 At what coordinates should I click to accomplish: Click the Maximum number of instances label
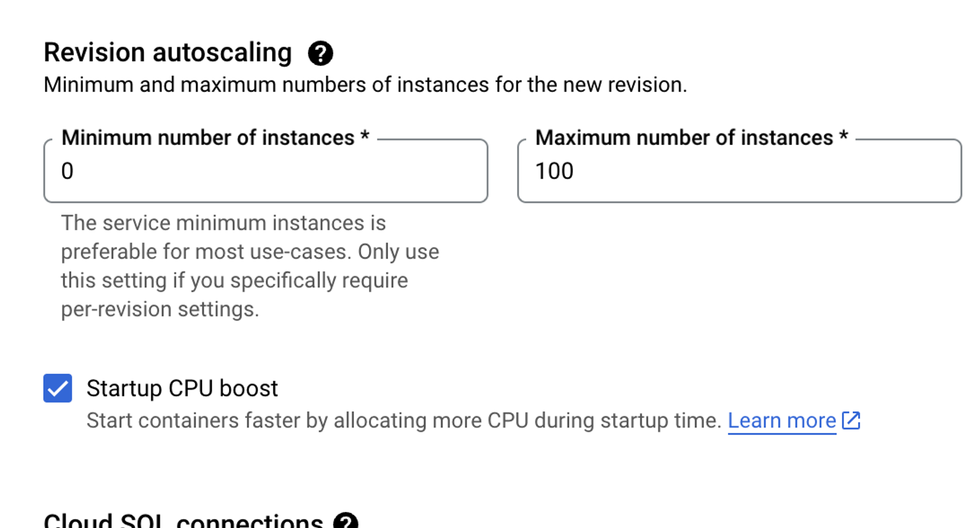pos(684,138)
